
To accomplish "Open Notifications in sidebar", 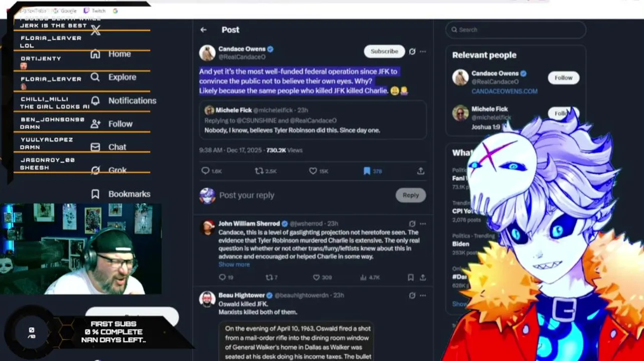I will tap(123, 100).
